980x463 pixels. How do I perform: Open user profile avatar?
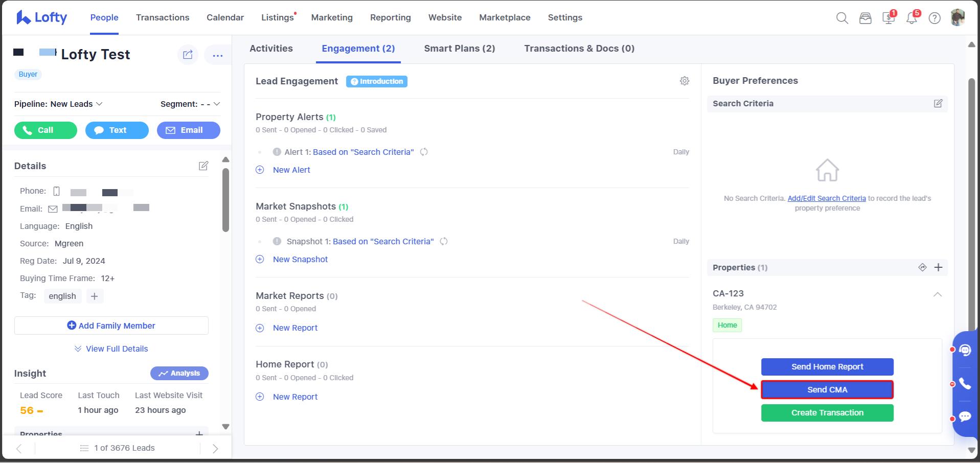coord(958,17)
